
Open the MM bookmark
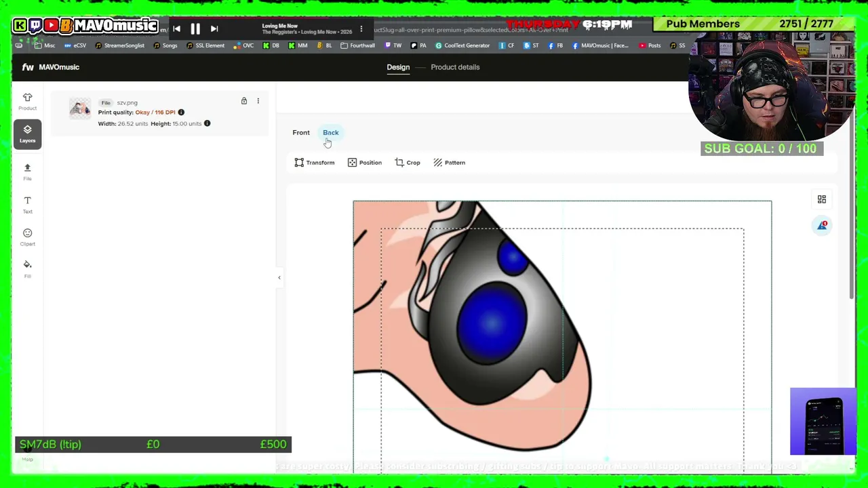click(x=298, y=45)
